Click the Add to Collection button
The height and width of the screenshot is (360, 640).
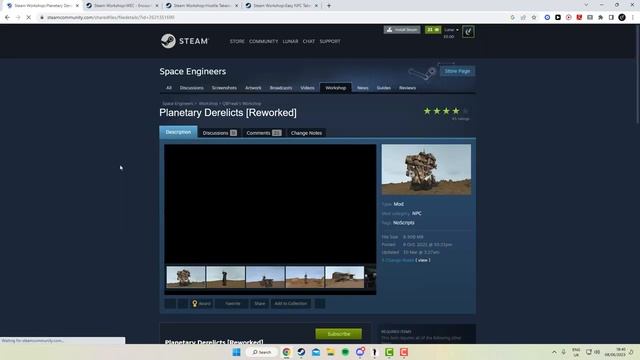(290, 304)
